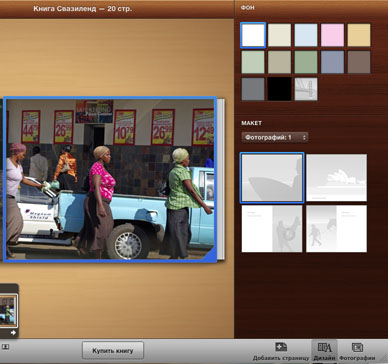This screenshot has width=388, height=364.
Task: Select the photo image background swatch
Action: coord(306,89)
